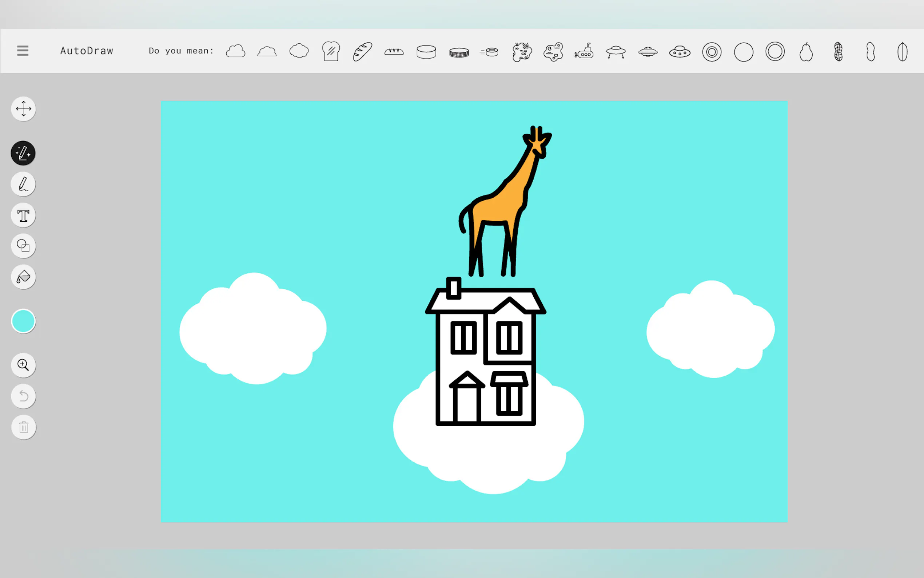Select the Type text tool
924x578 pixels.
click(x=23, y=215)
